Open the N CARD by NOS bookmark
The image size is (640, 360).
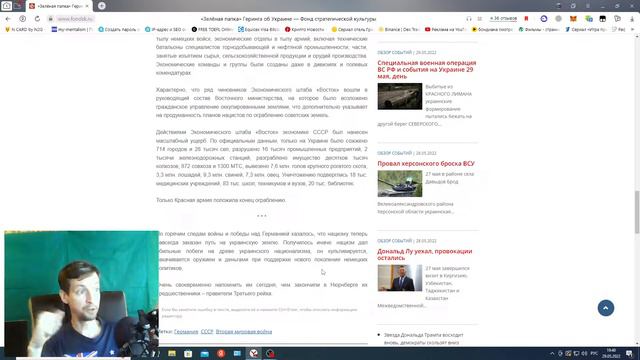24,29
